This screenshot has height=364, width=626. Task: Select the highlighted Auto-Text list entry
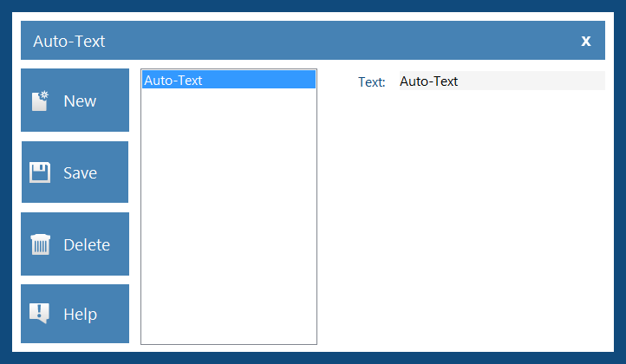229,80
